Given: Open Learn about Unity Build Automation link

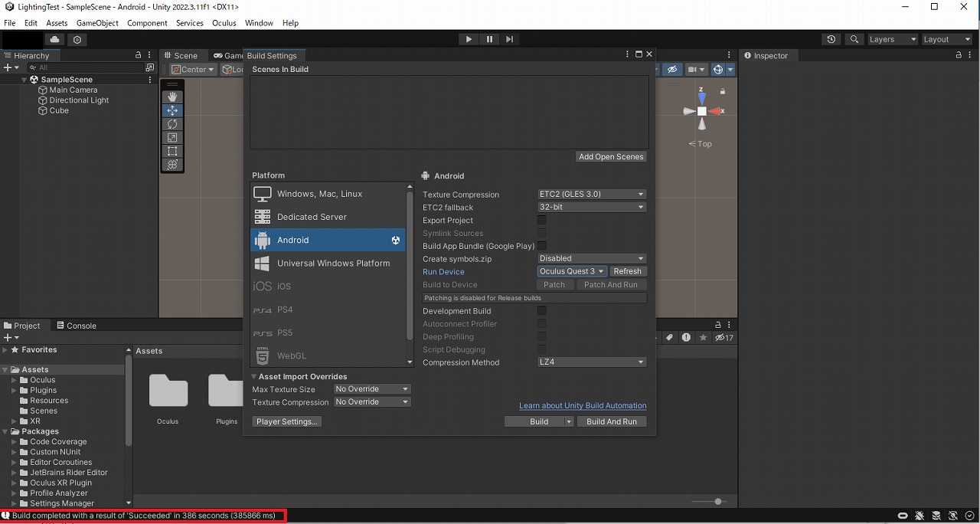Looking at the screenshot, I should point(583,405).
